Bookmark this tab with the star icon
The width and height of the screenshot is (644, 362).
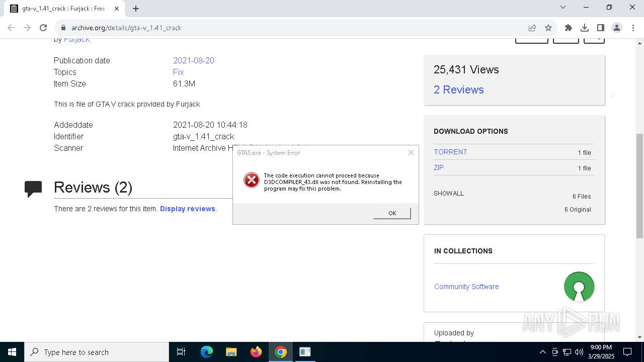click(548, 28)
